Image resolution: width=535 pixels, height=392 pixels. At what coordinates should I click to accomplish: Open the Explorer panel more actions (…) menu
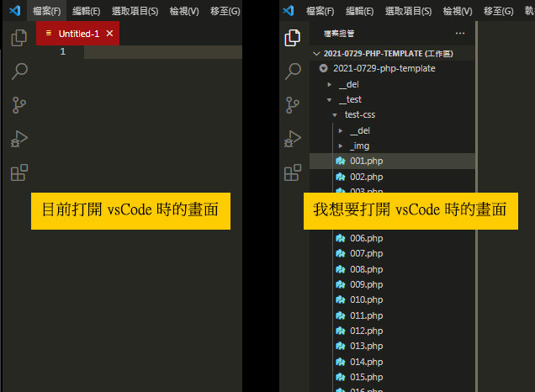[460, 34]
